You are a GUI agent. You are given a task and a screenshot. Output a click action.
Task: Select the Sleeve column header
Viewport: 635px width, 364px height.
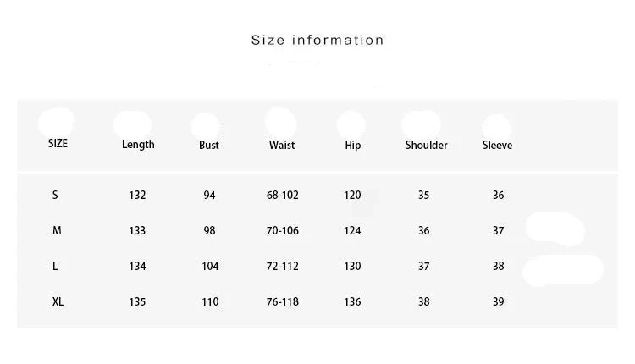pos(497,146)
